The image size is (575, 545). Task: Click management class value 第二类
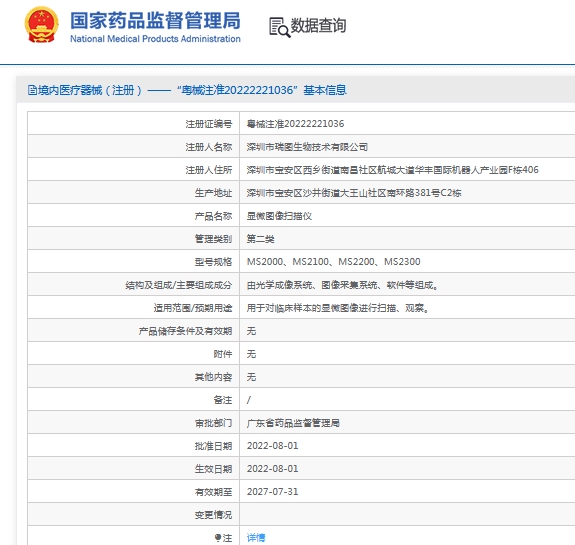(260, 239)
